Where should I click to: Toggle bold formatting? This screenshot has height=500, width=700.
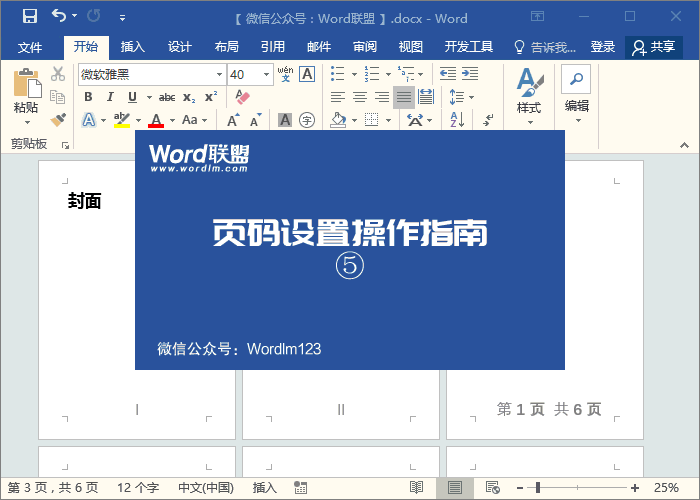[x=88, y=97]
